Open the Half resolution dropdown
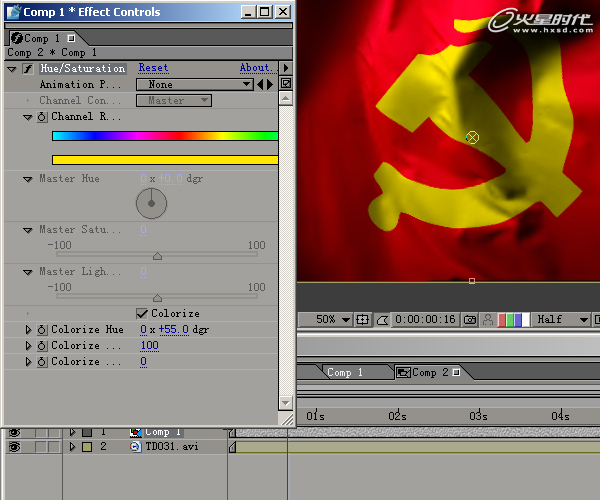 pyautogui.click(x=562, y=319)
